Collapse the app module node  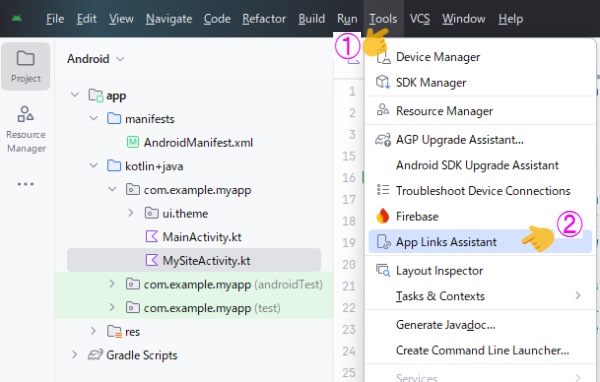pyautogui.click(x=75, y=95)
